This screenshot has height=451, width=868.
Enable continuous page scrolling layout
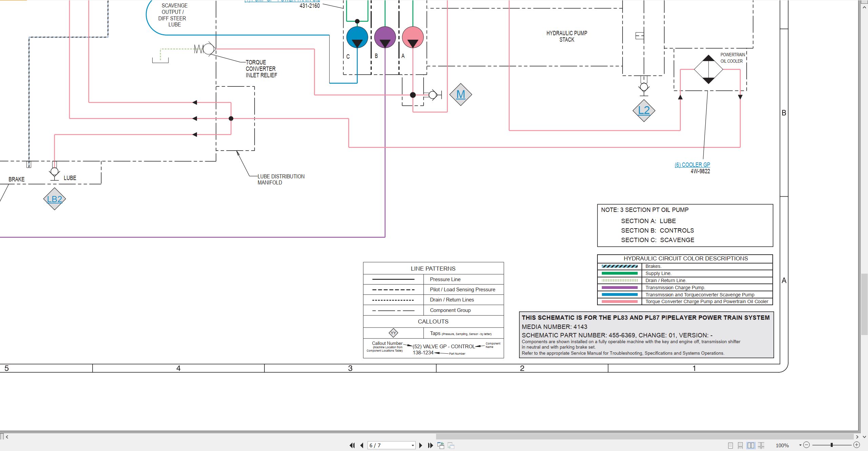740,445
